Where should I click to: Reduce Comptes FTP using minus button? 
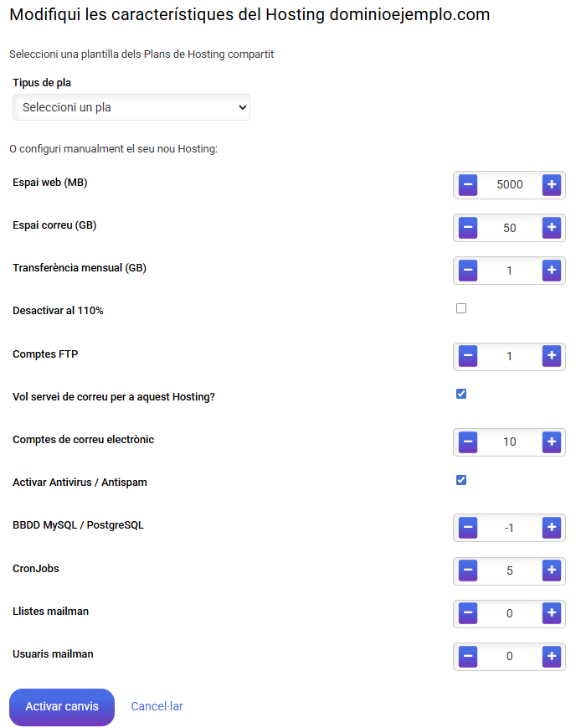click(468, 357)
